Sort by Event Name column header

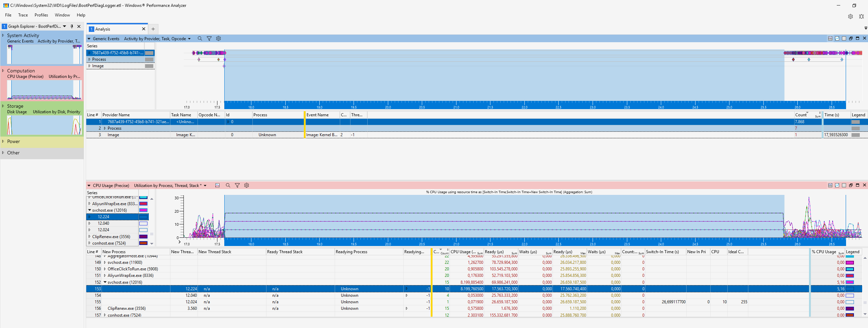(322, 115)
